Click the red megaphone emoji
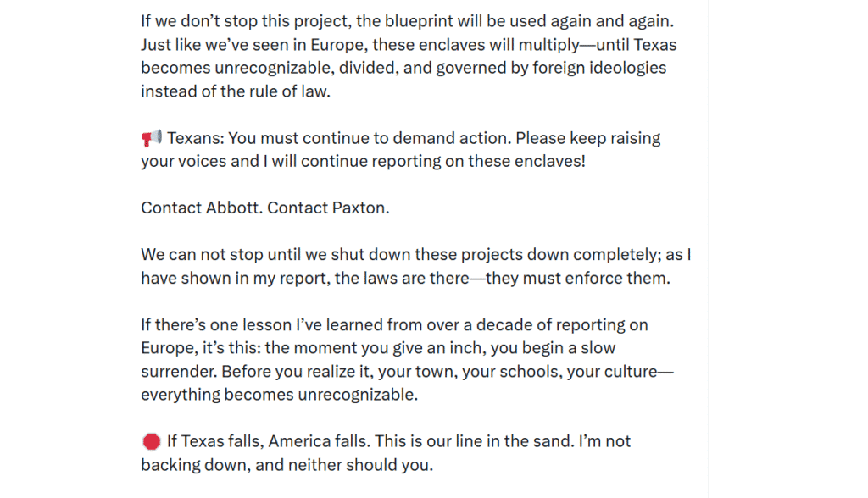 coord(151,138)
